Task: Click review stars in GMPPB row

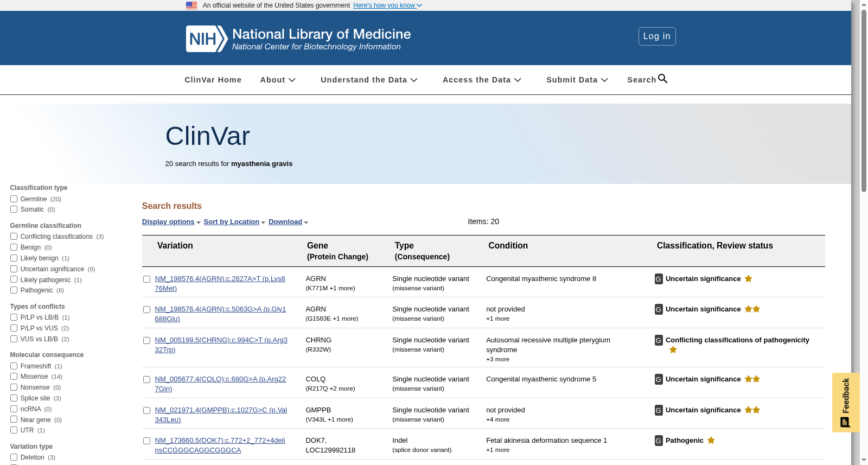Action: pos(752,410)
